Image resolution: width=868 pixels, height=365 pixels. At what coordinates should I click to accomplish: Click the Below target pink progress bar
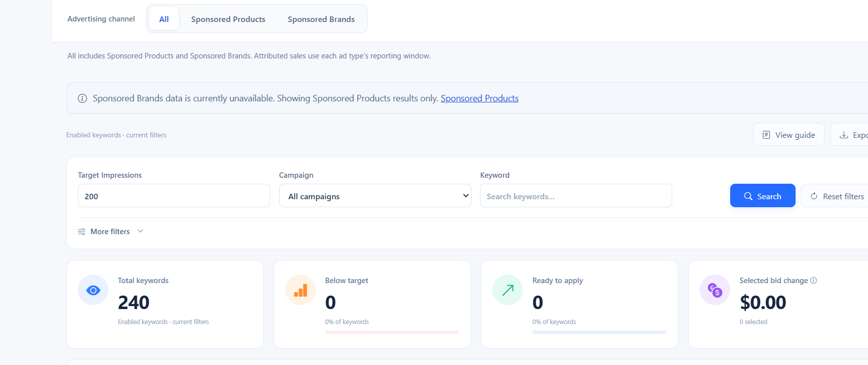392,332
